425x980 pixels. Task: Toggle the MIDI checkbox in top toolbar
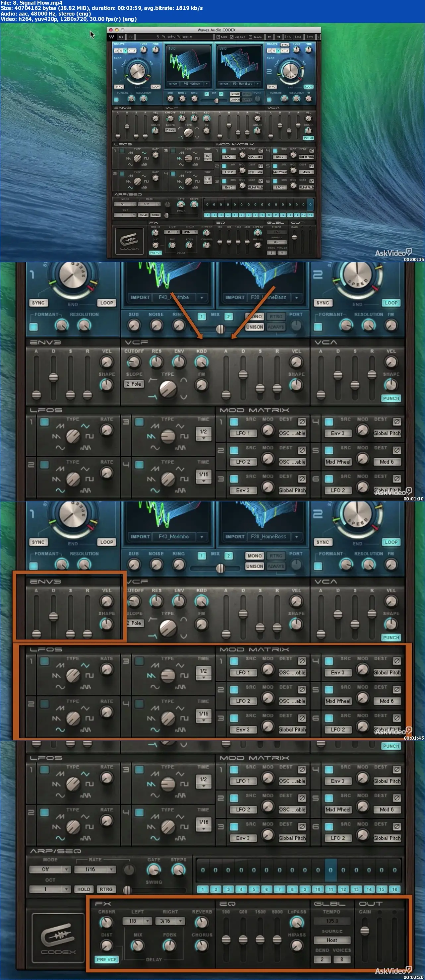(x=218, y=37)
